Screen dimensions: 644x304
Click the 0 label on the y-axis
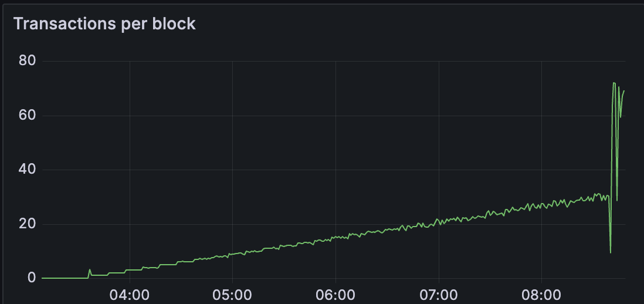[32, 278]
